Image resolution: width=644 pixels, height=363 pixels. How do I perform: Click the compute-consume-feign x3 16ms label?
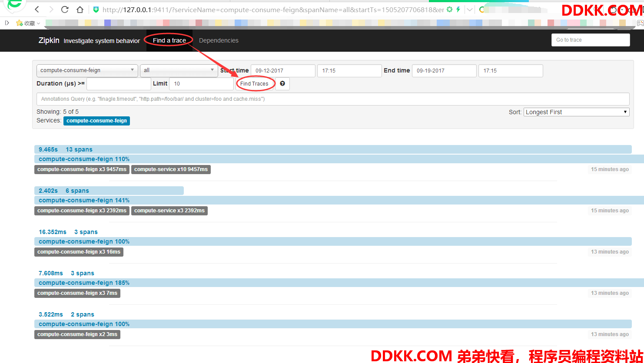(79, 252)
